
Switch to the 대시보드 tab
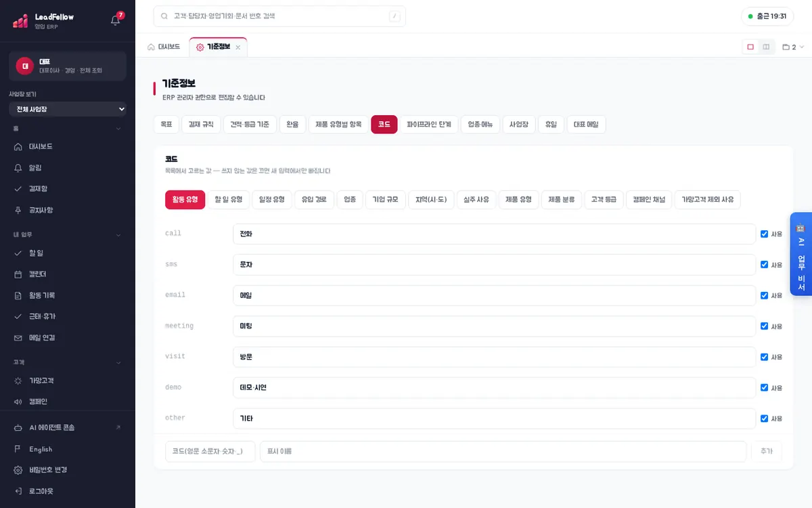coord(164,47)
